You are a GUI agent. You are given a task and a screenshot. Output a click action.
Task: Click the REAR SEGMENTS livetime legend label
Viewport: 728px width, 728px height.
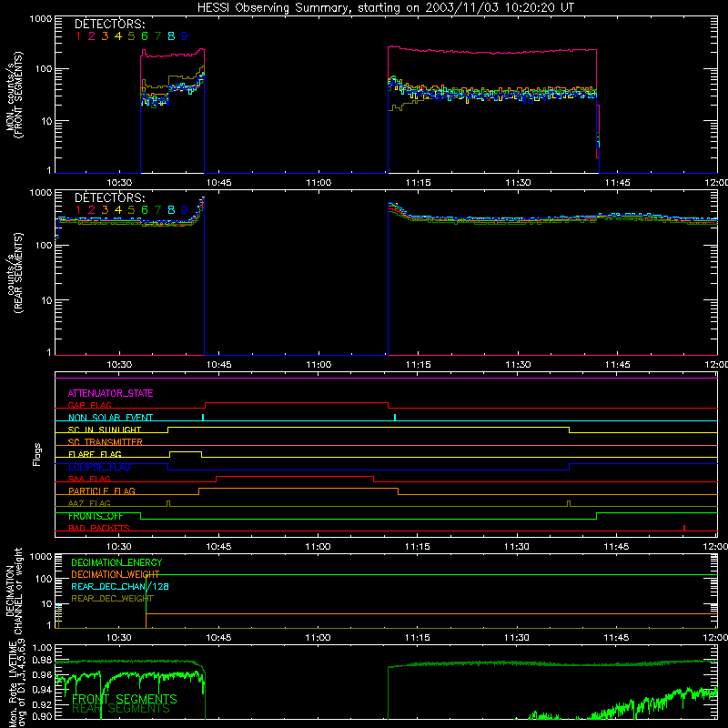(121, 709)
